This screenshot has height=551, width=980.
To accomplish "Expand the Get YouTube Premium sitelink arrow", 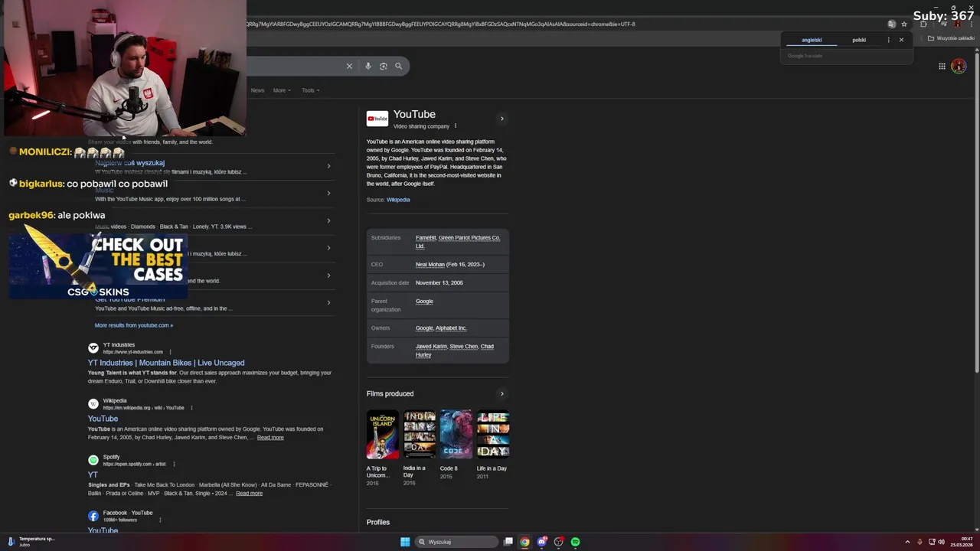I will click(328, 302).
